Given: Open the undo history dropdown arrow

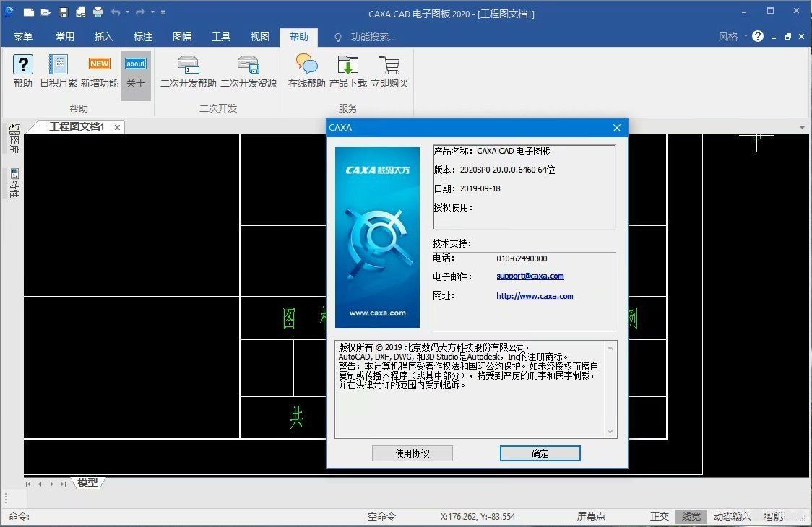Looking at the screenshot, I should click(127, 12).
